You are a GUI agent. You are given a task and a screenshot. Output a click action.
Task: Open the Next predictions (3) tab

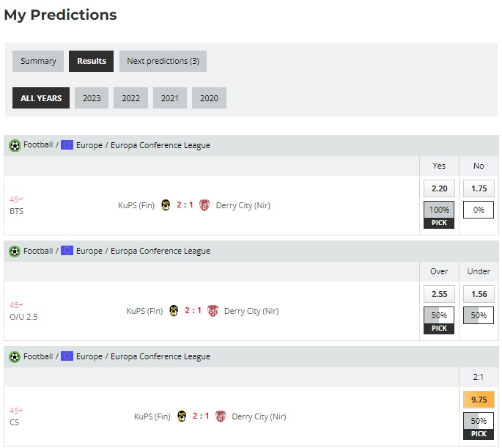163,61
